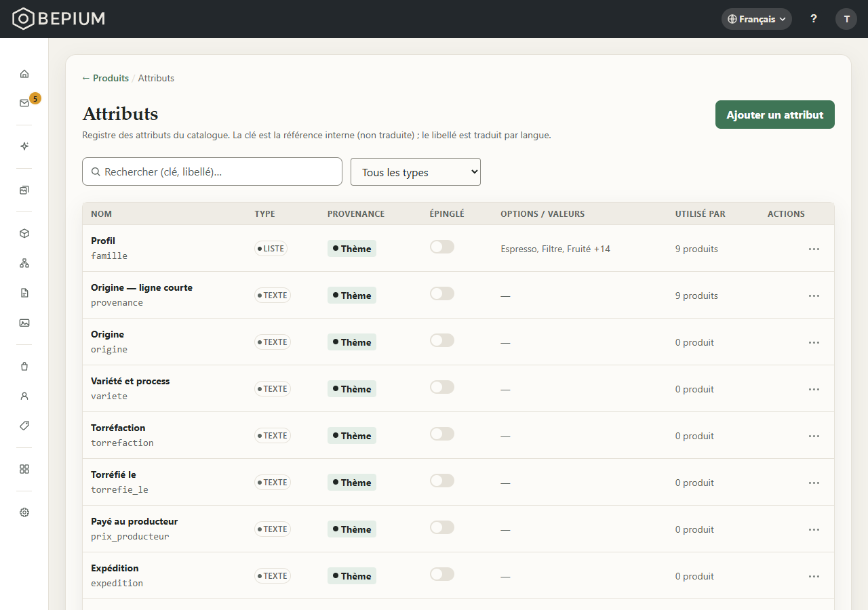Open the actions menu for Profil

814,249
